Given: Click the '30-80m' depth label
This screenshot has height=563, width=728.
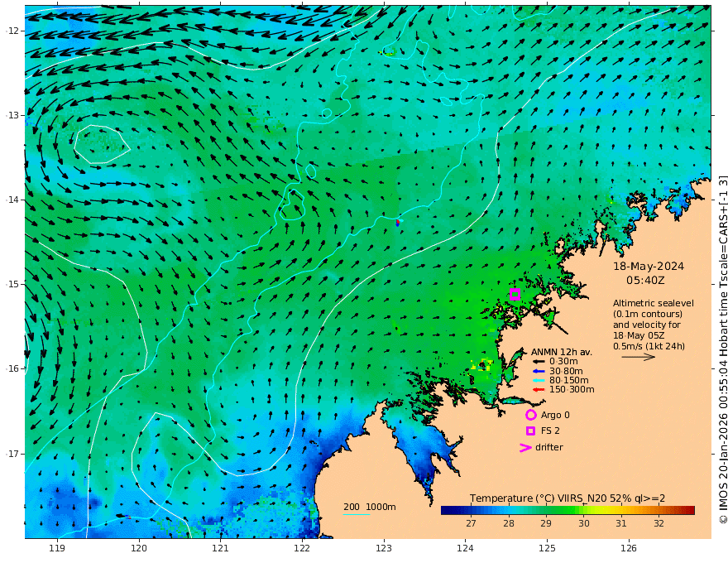Looking at the screenshot, I should click(566, 371).
